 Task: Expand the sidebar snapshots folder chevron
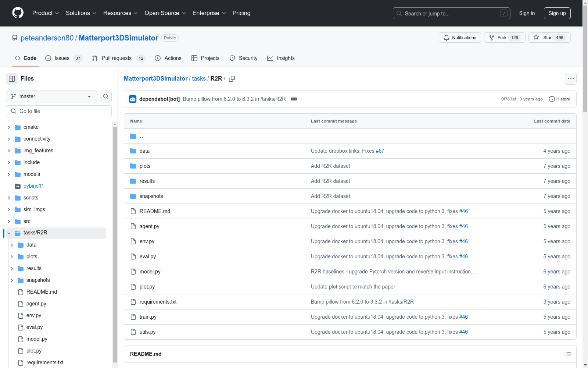tap(12, 280)
